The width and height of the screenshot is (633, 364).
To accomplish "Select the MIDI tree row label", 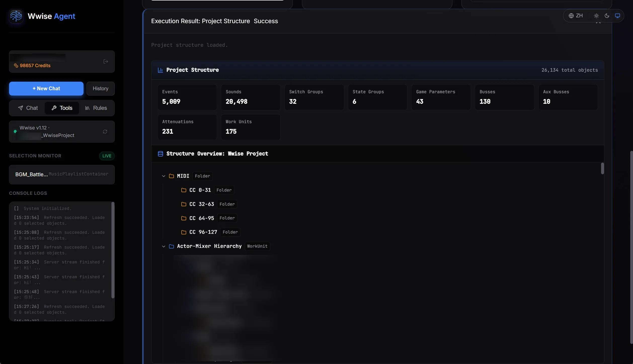I will pyautogui.click(x=183, y=176).
